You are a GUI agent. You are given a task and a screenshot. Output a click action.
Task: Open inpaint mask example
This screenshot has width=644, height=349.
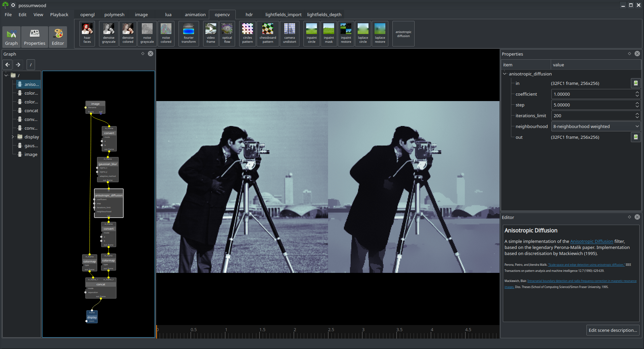pos(329,33)
